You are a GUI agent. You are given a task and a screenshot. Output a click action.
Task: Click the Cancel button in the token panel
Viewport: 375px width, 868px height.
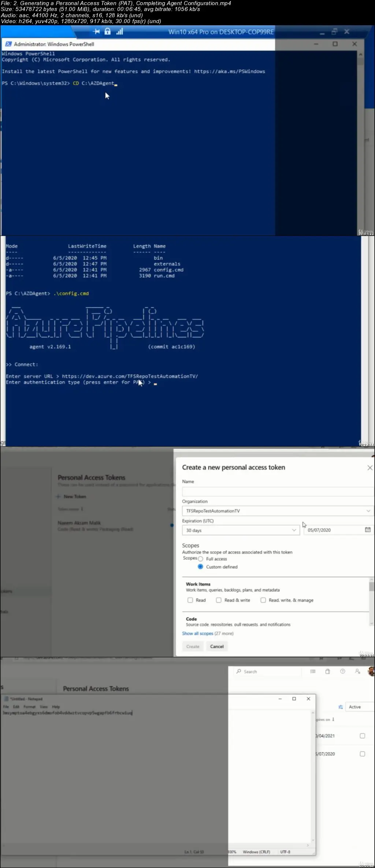(217, 646)
